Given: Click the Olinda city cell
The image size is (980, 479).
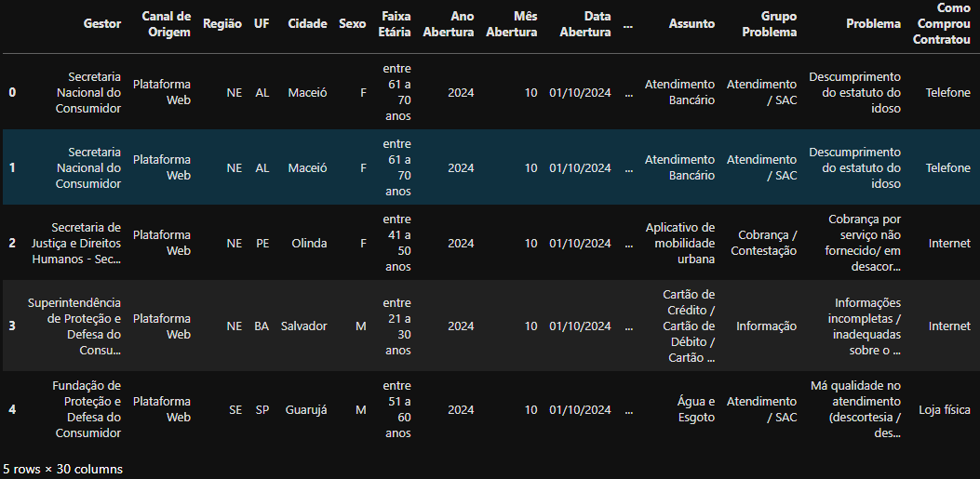Looking at the screenshot, I should [309, 243].
